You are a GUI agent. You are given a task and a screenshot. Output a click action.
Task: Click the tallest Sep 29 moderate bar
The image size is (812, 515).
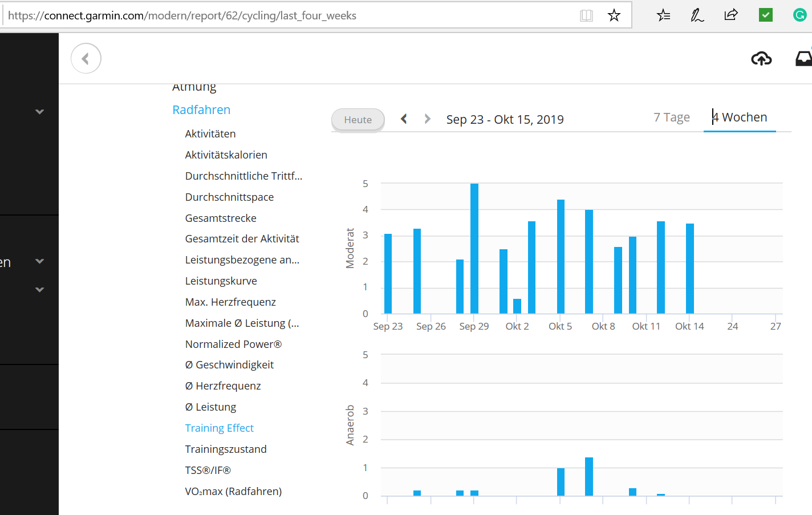[474, 248]
